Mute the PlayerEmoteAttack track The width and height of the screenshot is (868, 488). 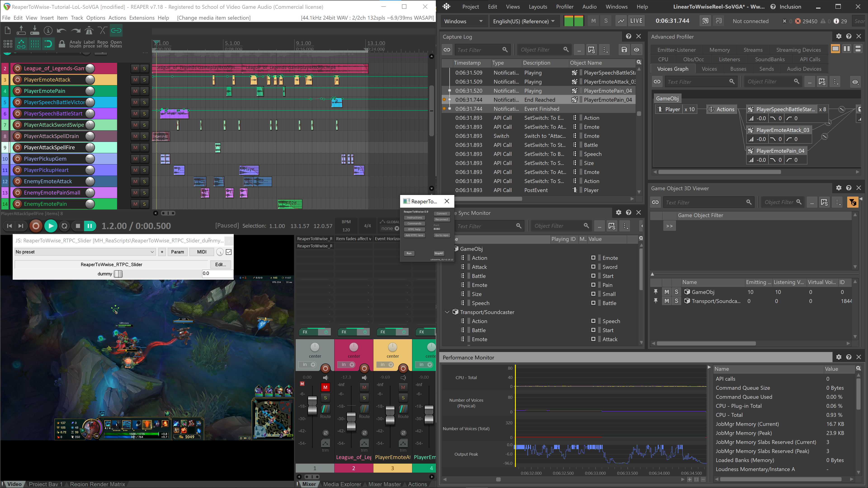(135, 80)
